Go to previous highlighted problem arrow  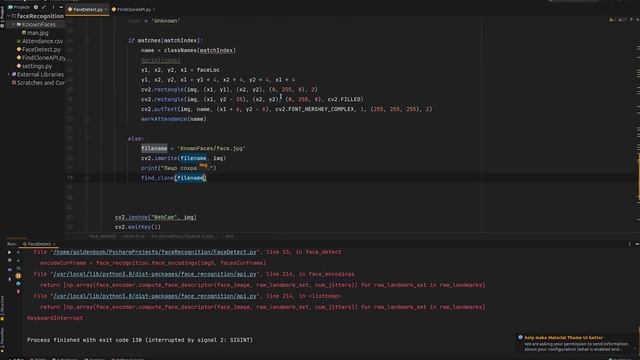[x=631, y=20]
